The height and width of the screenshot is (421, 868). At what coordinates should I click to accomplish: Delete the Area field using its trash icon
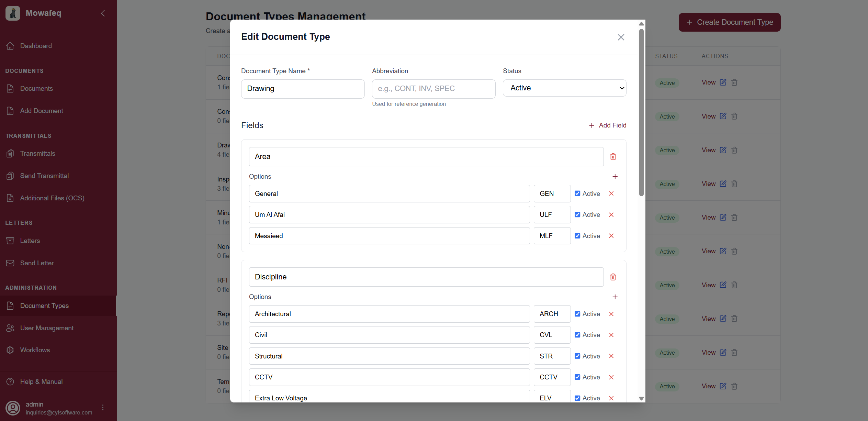point(613,157)
